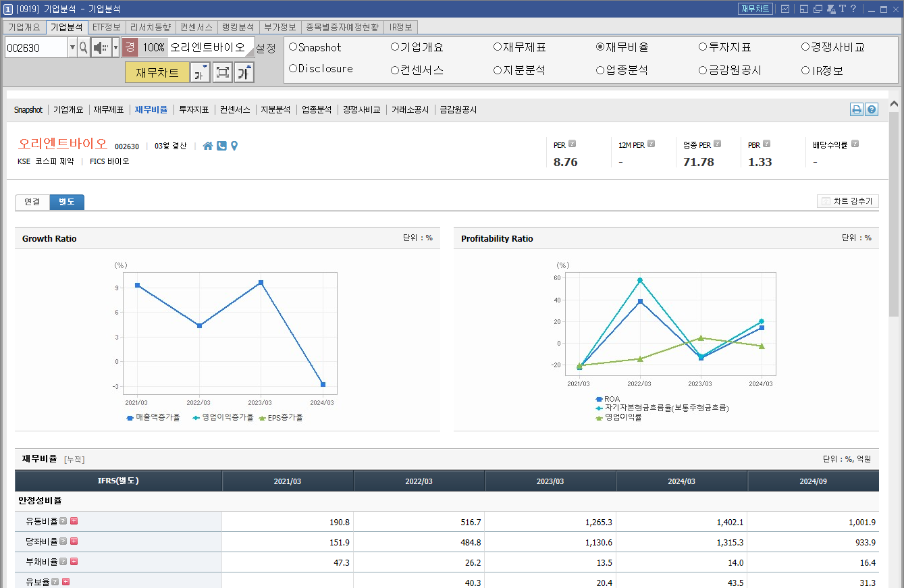
Task: Switch to the 리서치동향 tab
Action: point(151,27)
